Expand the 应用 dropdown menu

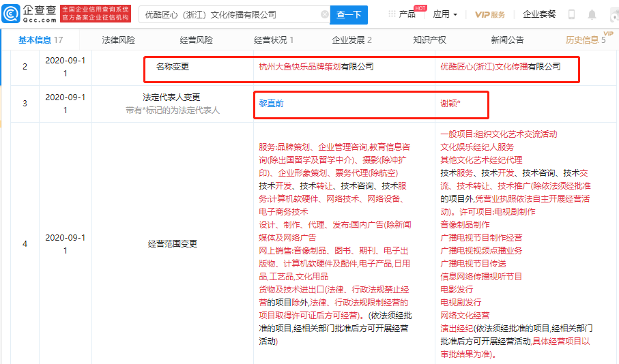coord(445,14)
